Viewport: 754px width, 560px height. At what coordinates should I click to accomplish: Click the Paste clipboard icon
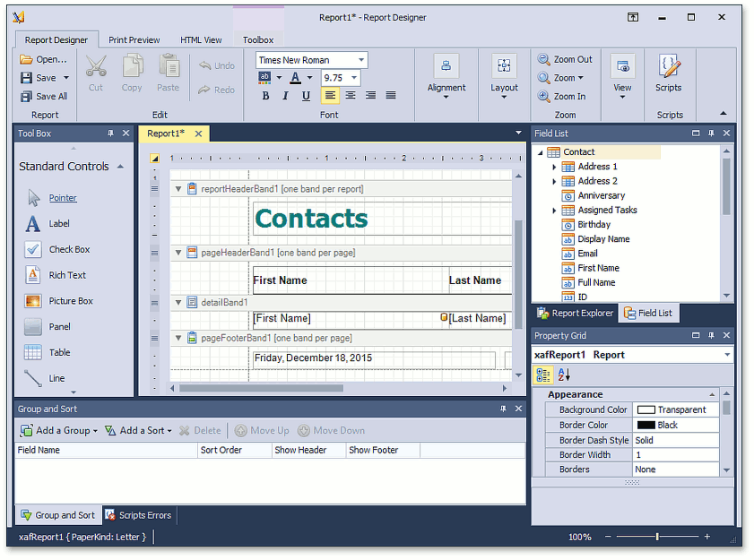169,66
